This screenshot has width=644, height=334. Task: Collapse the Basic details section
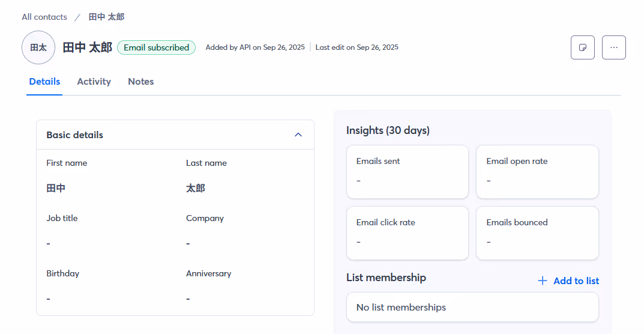click(298, 135)
